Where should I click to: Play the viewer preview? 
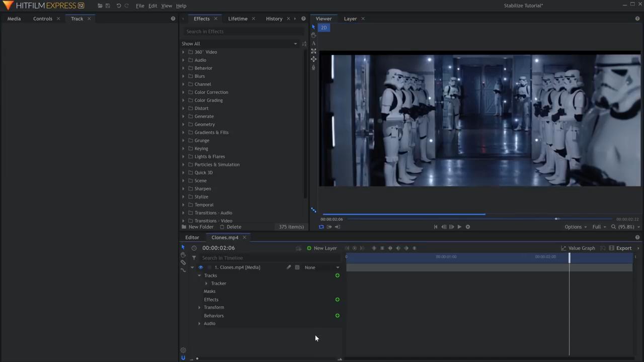[459, 227]
